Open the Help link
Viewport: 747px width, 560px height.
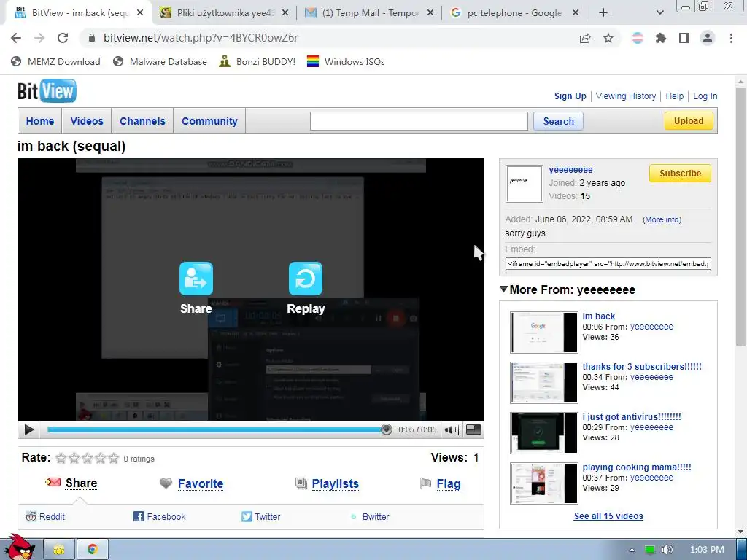[674, 96]
